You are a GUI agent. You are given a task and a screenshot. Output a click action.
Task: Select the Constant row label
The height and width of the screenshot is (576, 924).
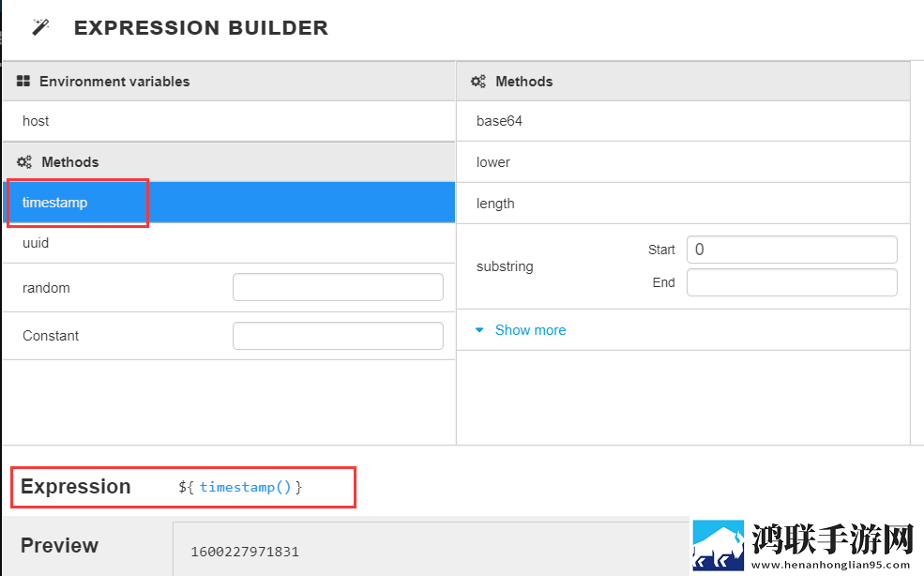[x=51, y=336]
